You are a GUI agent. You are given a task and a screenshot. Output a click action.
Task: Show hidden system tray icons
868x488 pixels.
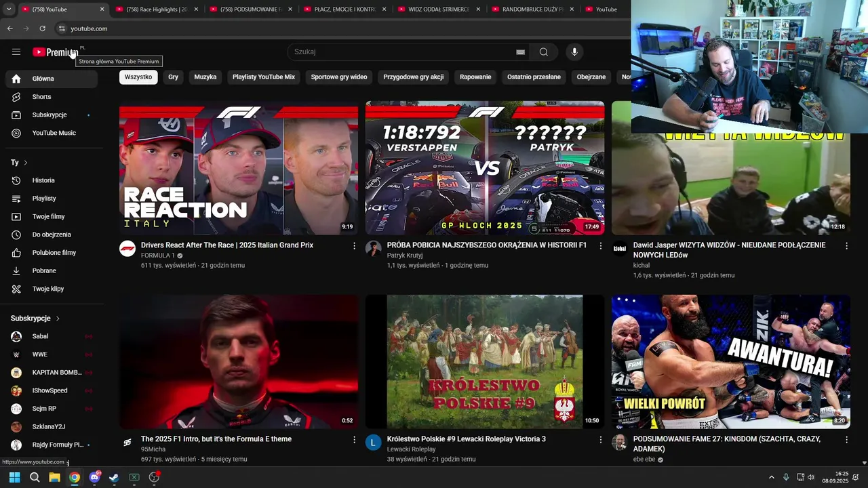coord(771,477)
